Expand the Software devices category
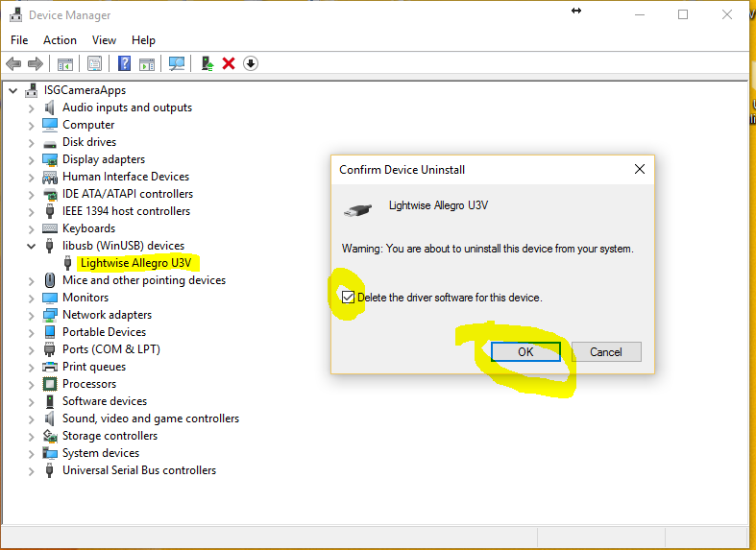This screenshot has width=756, height=550. click(32, 401)
